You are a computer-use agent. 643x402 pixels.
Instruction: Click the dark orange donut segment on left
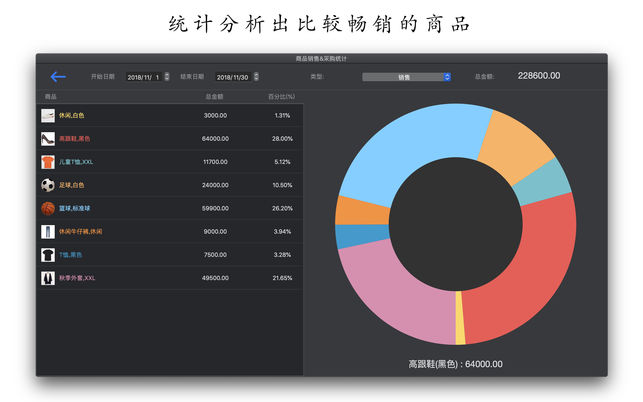pos(361,210)
